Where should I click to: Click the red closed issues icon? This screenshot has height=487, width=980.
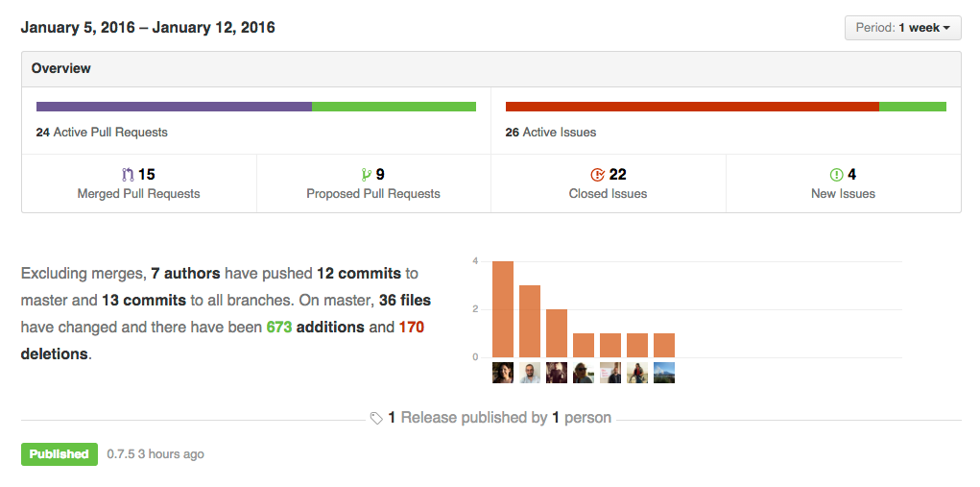point(598,175)
